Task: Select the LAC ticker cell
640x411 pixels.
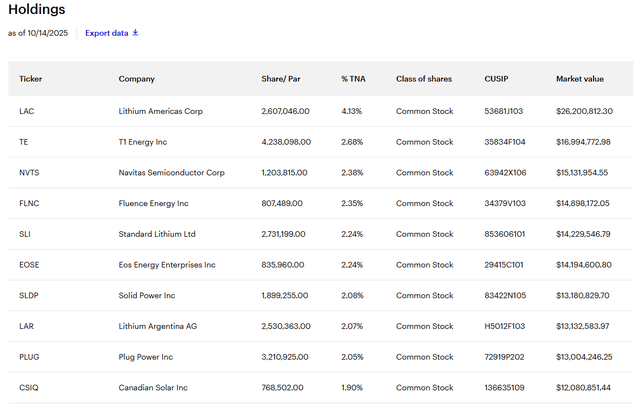Action: click(x=27, y=111)
